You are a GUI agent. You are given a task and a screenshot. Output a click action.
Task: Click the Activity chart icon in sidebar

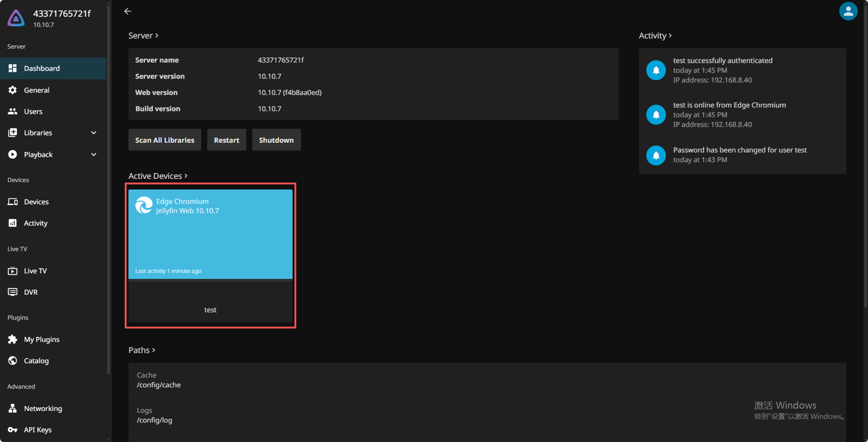pyautogui.click(x=13, y=223)
